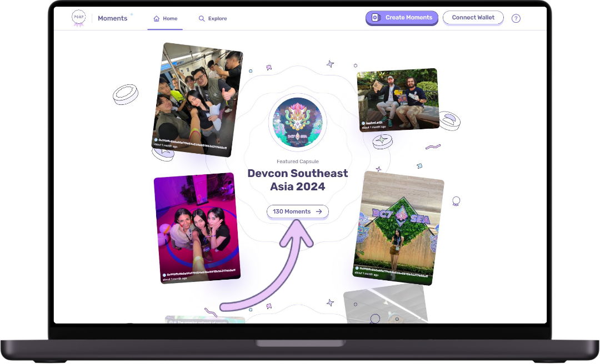Click the Connect Wallet button

(473, 17)
